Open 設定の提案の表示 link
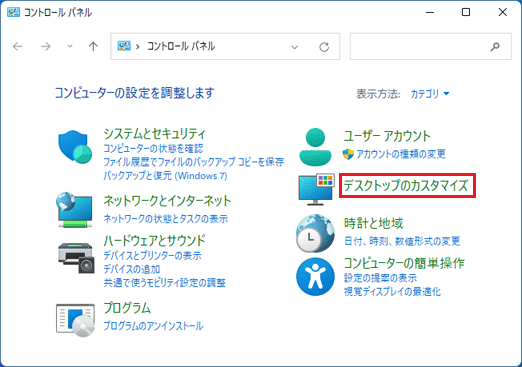This screenshot has height=367, width=522. click(x=380, y=278)
